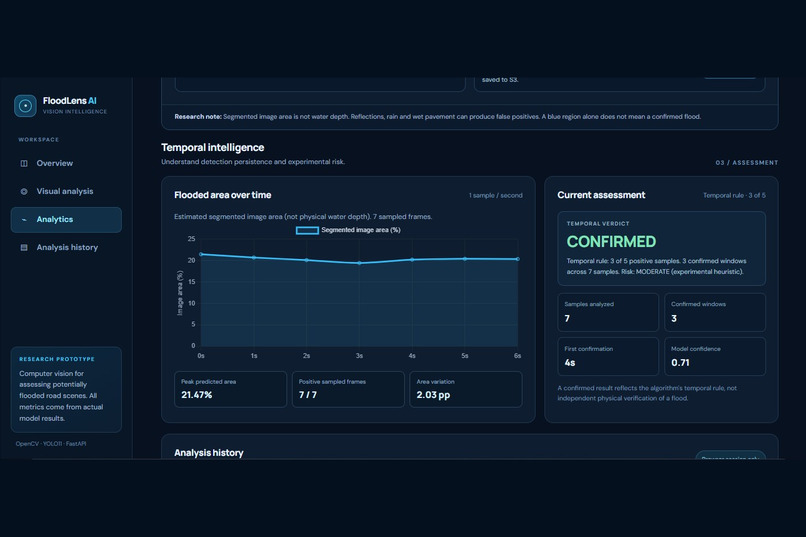Click the chart data point at 4s

412,260
